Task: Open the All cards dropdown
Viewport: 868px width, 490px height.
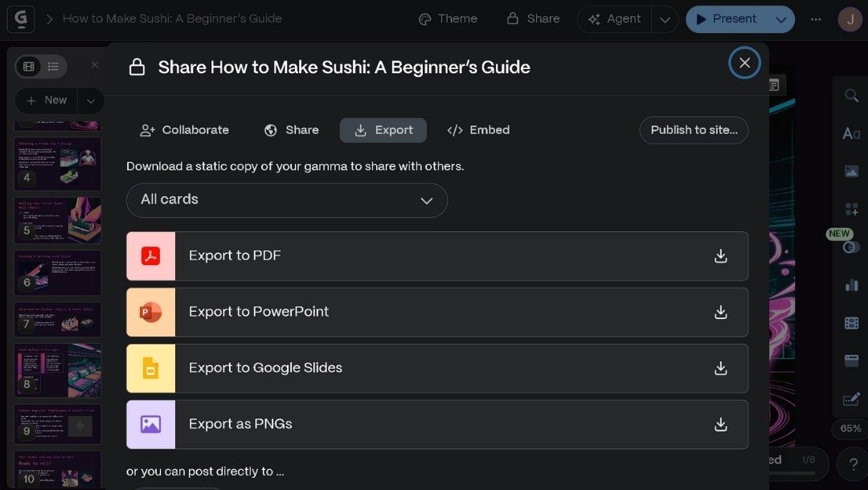Action: (287, 200)
